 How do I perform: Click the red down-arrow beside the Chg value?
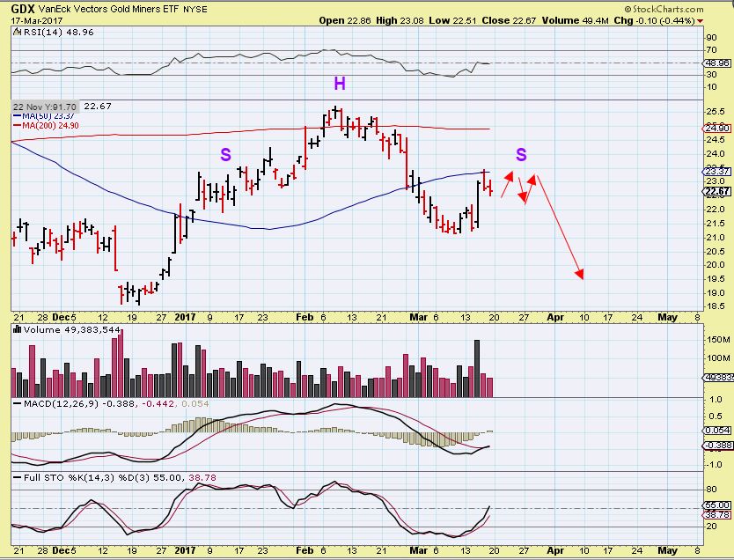pyautogui.click(x=700, y=21)
